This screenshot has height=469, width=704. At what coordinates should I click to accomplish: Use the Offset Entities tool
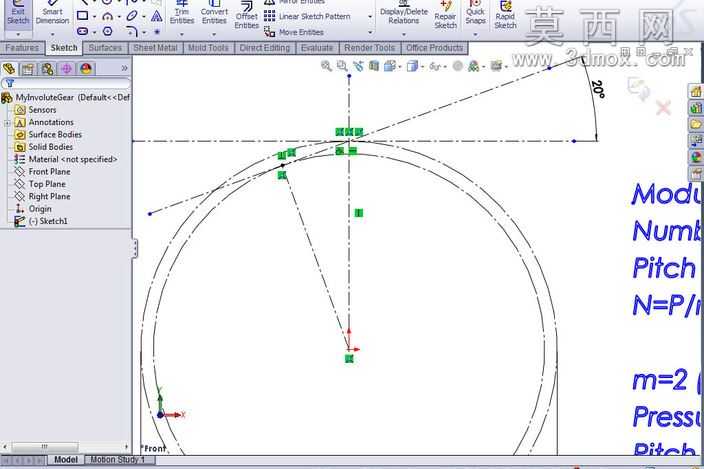(246, 15)
